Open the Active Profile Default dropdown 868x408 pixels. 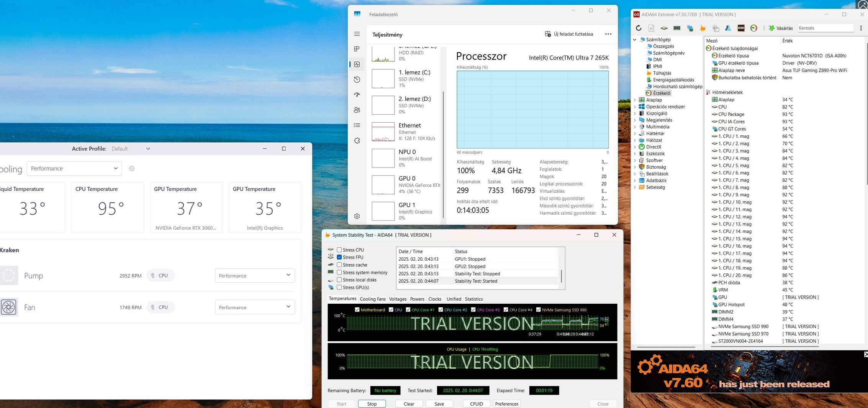click(x=131, y=149)
